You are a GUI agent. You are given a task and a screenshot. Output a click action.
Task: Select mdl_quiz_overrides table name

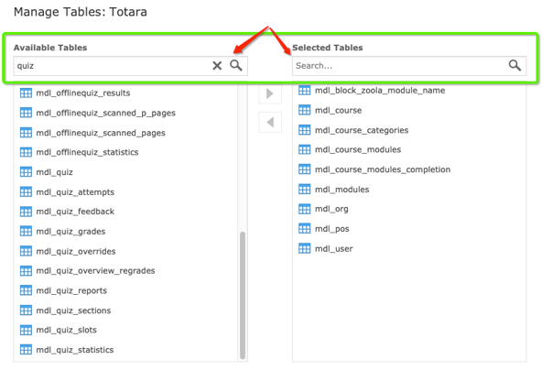click(76, 252)
